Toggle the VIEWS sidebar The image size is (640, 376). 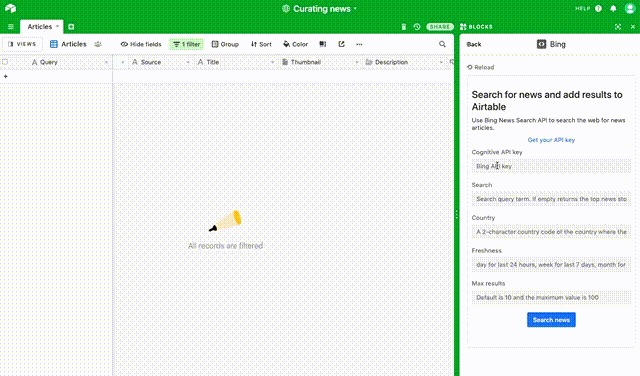[22, 44]
